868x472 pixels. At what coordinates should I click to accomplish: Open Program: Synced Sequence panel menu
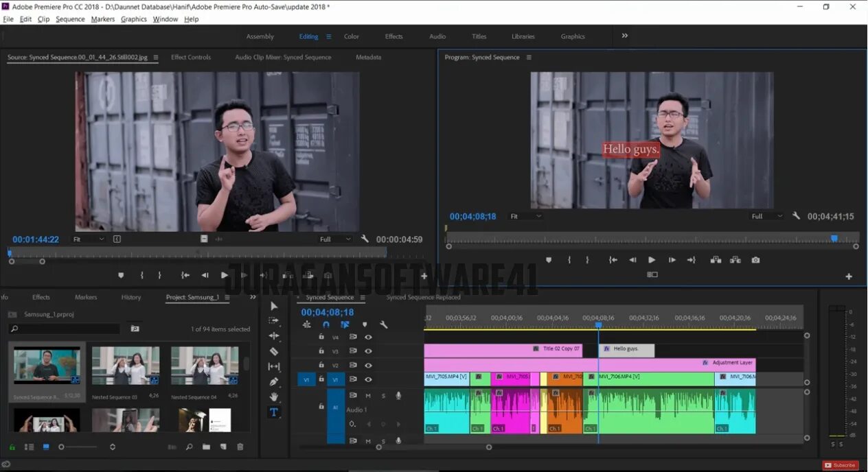click(x=529, y=57)
